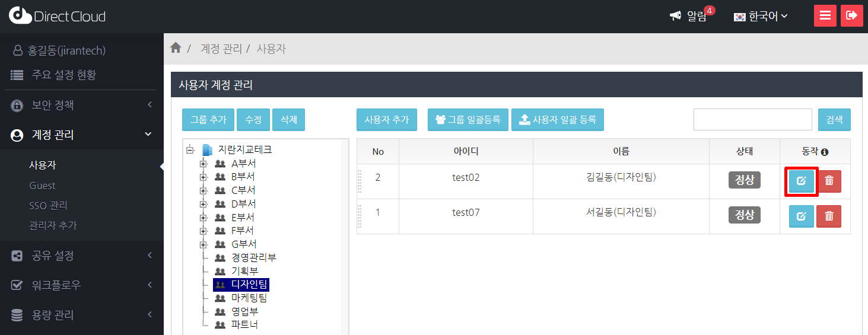Image resolution: width=868 pixels, height=335 pixels.
Task: Select the 파트너 group
Action: click(244, 325)
